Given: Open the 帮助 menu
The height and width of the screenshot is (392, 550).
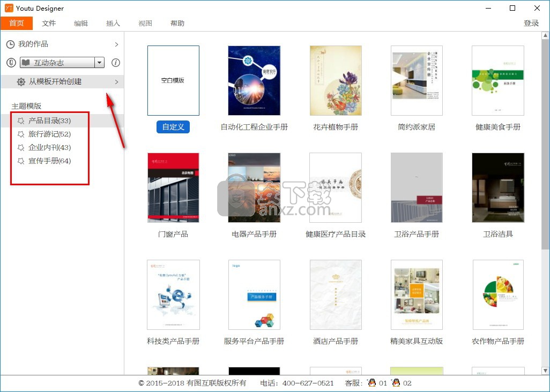Looking at the screenshot, I should point(177,23).
